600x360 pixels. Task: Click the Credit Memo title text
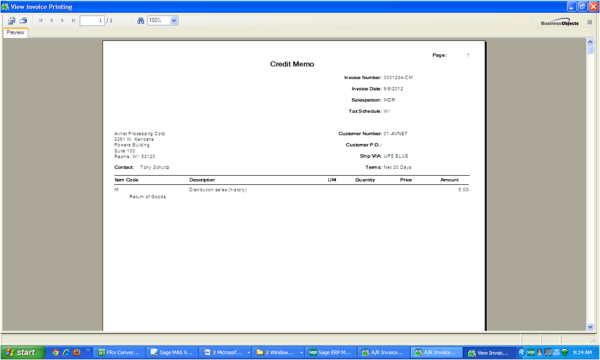[292, 64]
